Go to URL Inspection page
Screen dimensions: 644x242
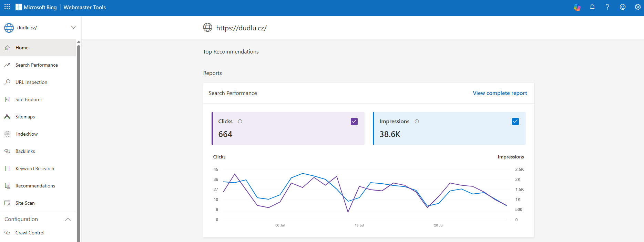click(x=31, y=82)
